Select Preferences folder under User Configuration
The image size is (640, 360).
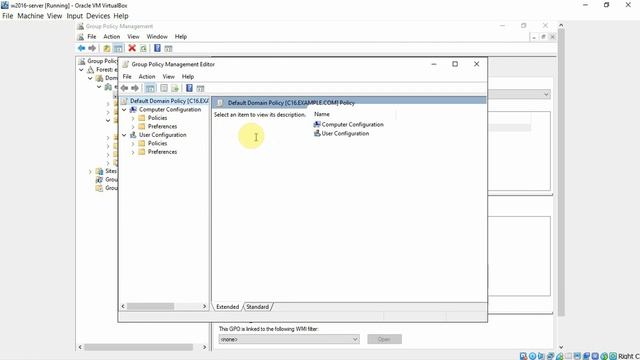162,151
